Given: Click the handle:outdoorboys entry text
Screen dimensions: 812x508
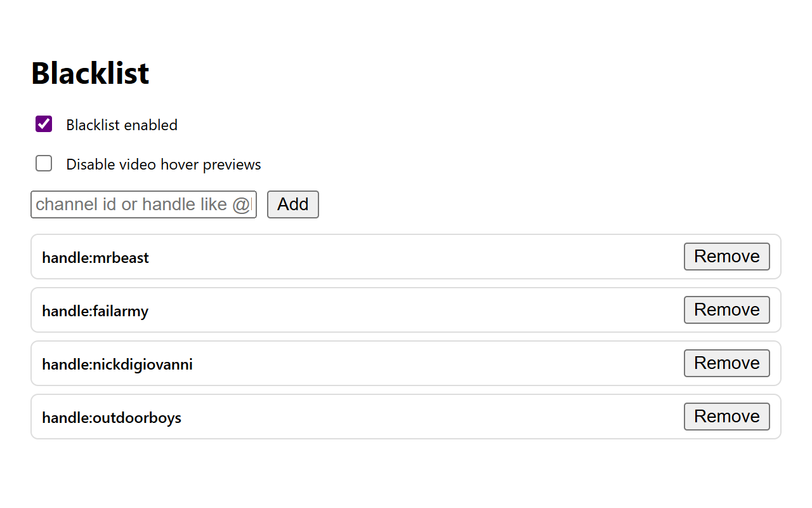Looking at the screenshot, I should pos(112,418).
